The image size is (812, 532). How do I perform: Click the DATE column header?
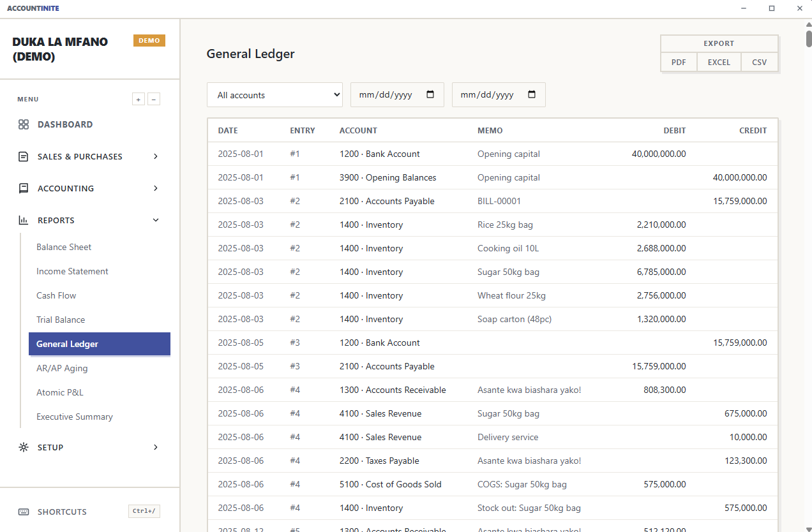228,130
